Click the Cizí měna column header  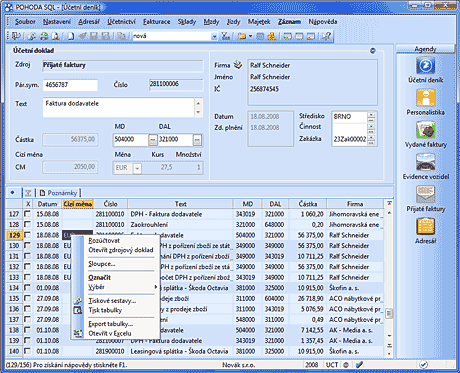[78, 204]
